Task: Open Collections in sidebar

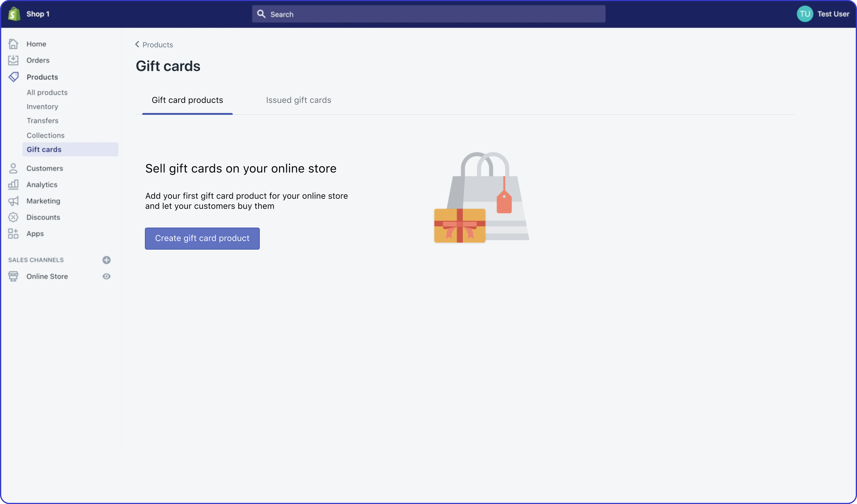Action: 46,135
